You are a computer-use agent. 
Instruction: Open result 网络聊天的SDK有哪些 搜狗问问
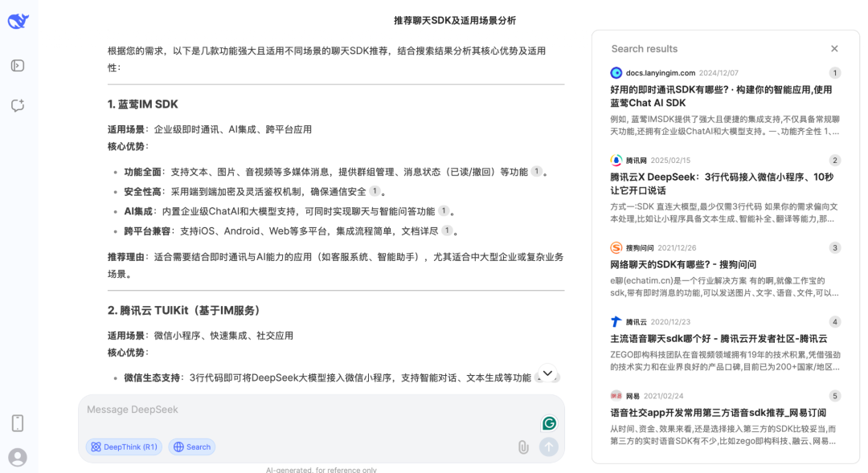pyautogui.click(x=683, y=264)
